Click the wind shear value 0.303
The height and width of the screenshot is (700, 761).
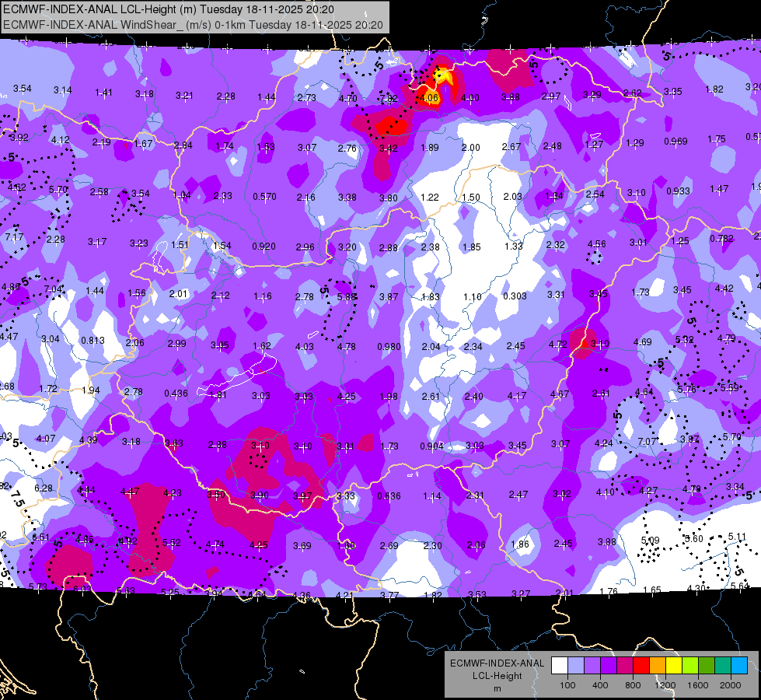point(515,296)
